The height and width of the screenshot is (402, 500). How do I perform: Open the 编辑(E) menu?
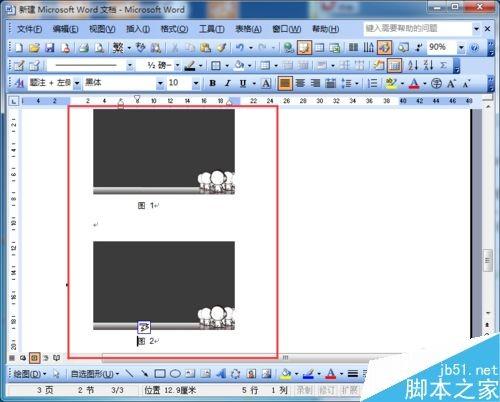click(x=65, y=29)
